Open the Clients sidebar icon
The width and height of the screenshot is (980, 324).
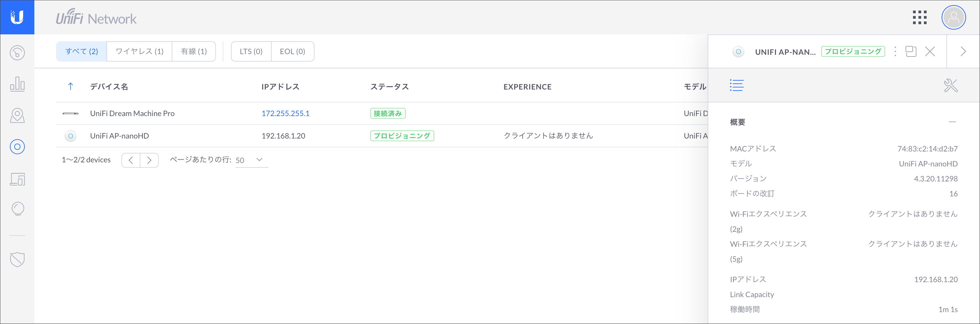click(17, 179)
